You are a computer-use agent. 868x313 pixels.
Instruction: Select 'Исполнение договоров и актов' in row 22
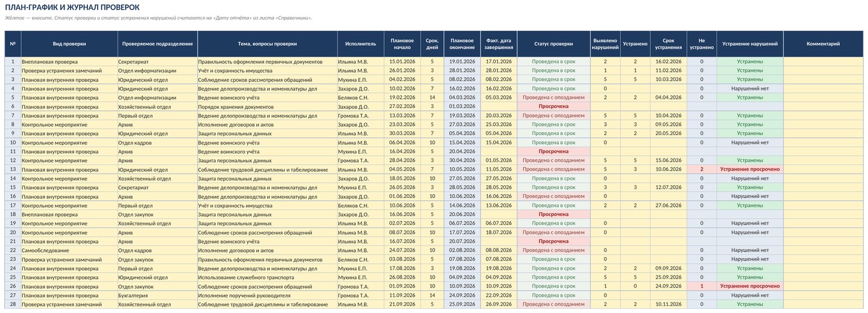pos(267,251)
